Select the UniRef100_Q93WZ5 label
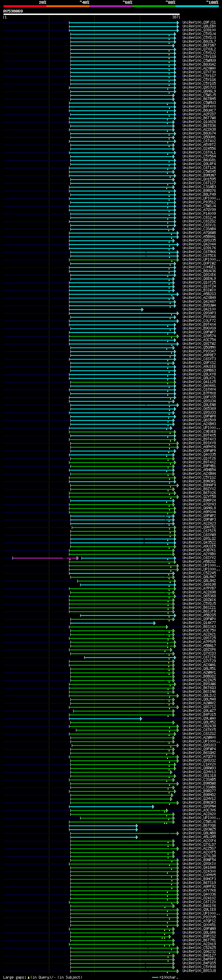222x980 pixels. pyautogui.click(x=199, y=829)
